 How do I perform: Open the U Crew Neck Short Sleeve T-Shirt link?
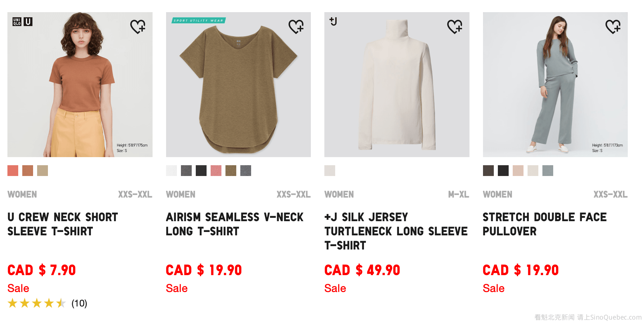point(63,224)
